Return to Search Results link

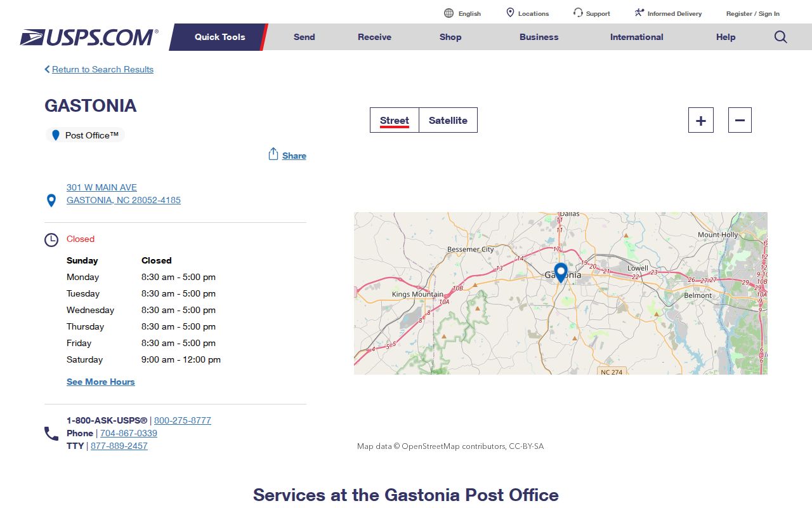pos(103,69)
